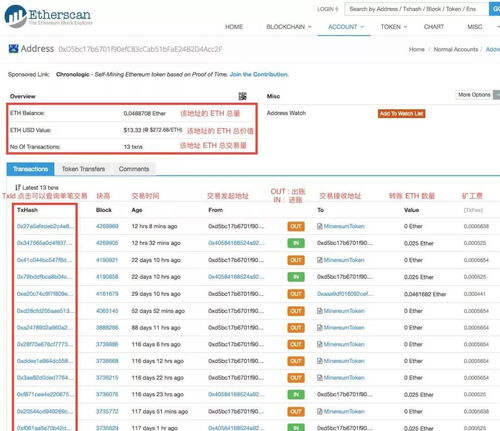Follow the Join the Contribution link
The image size is (500, 431).
coord(259,74)
